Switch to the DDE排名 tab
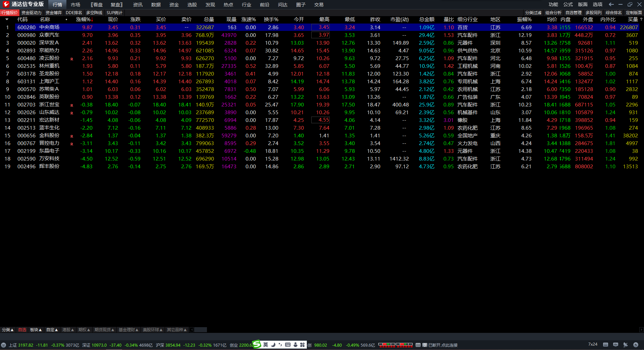This screenshot has width=644, height=350. (74, 12)
